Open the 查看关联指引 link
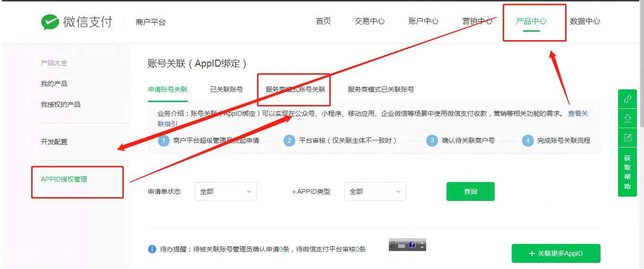 click(x=578, y=113)
